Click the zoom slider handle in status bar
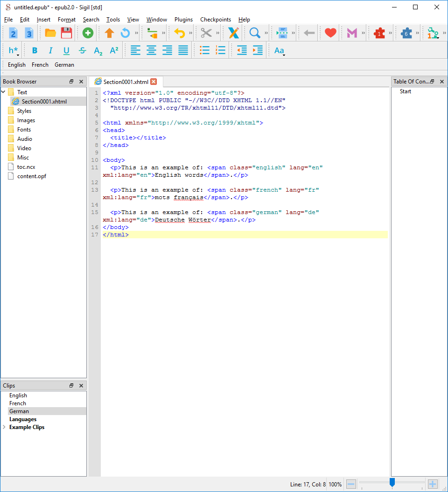 click(x=392, y=483)
